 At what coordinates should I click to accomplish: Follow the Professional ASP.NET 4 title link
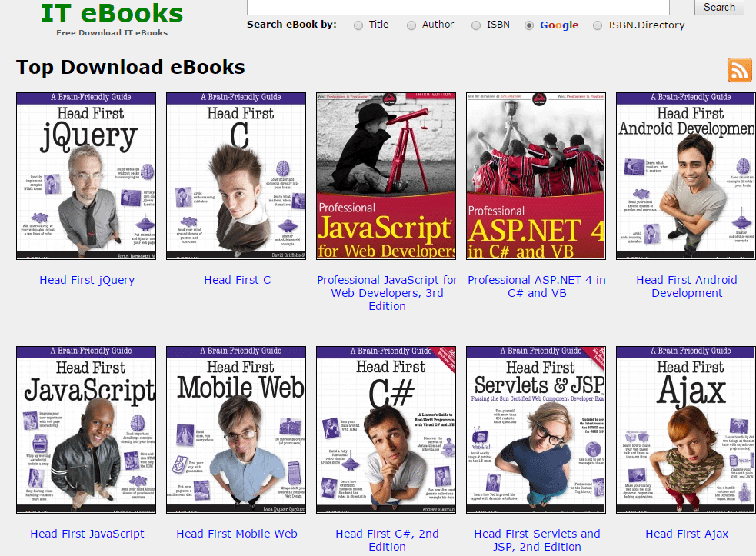pos(537,286)
